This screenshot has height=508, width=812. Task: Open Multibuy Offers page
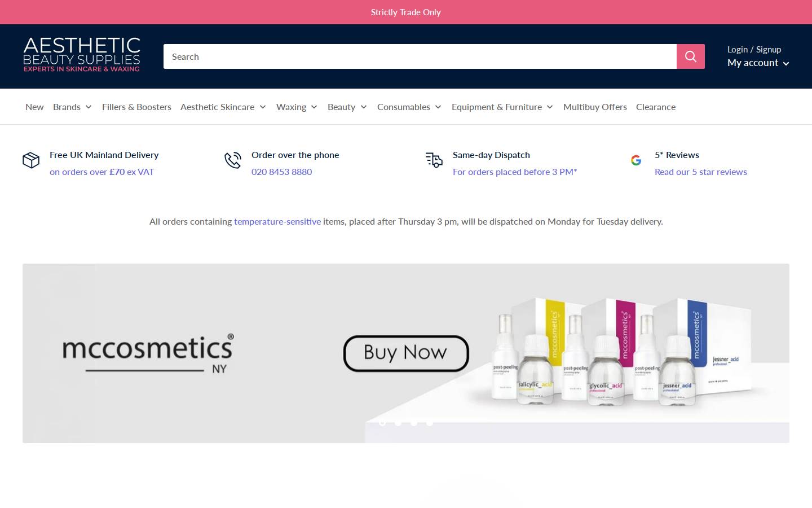click(595, 107)
